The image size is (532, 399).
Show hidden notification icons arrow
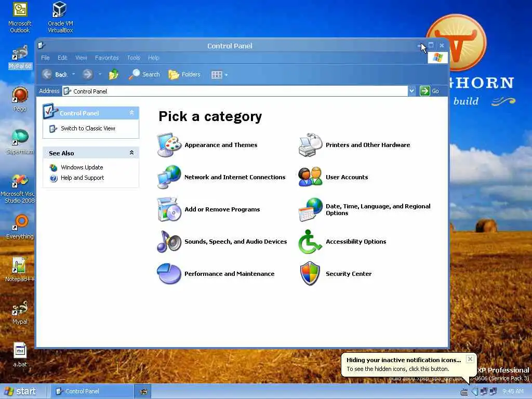[x=475, y=392]
